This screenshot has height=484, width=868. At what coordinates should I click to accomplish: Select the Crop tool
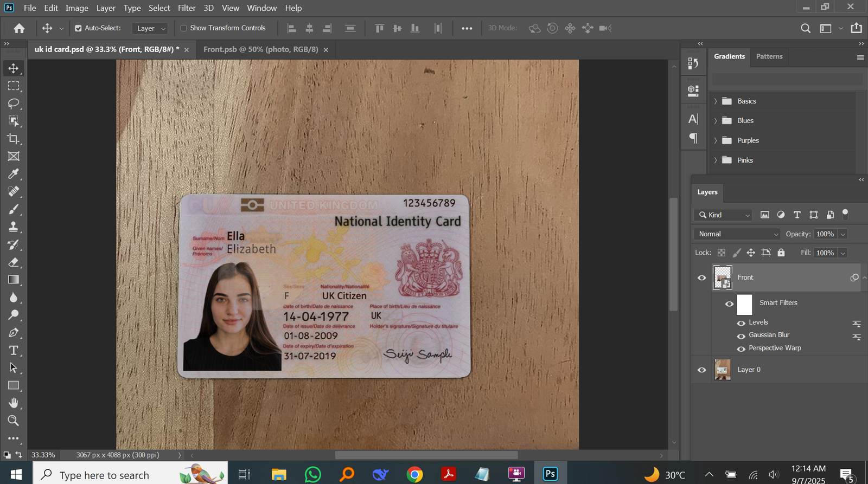pyautogui.click(x=14, y=139)
